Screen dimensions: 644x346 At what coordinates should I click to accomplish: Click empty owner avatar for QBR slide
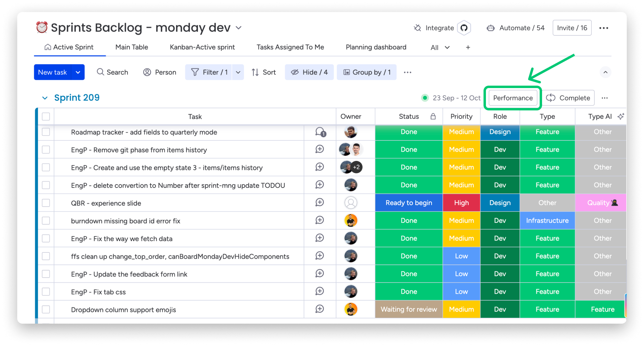pos(351,203)
